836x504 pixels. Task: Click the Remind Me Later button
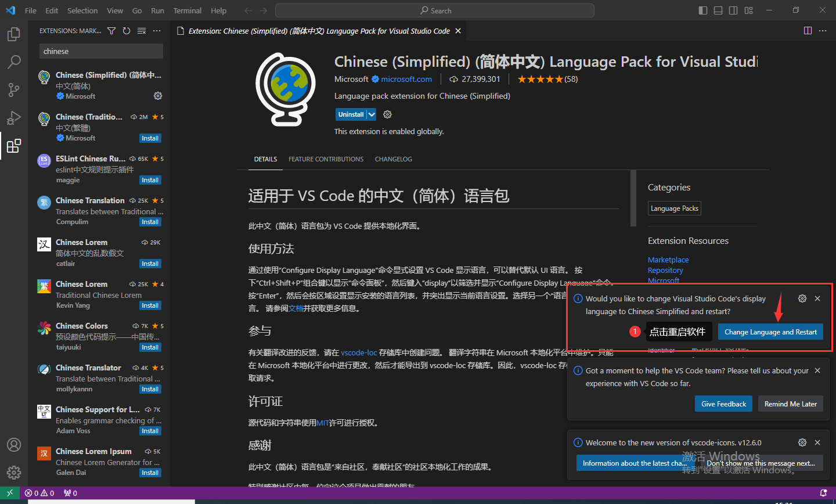pos(791,404)
